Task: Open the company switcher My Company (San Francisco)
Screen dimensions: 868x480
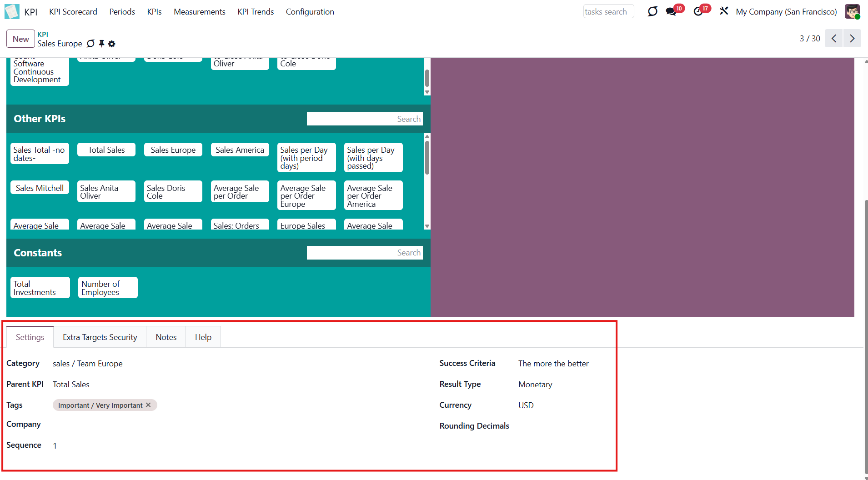Action: pyautogui.click(x=786, y=12)
